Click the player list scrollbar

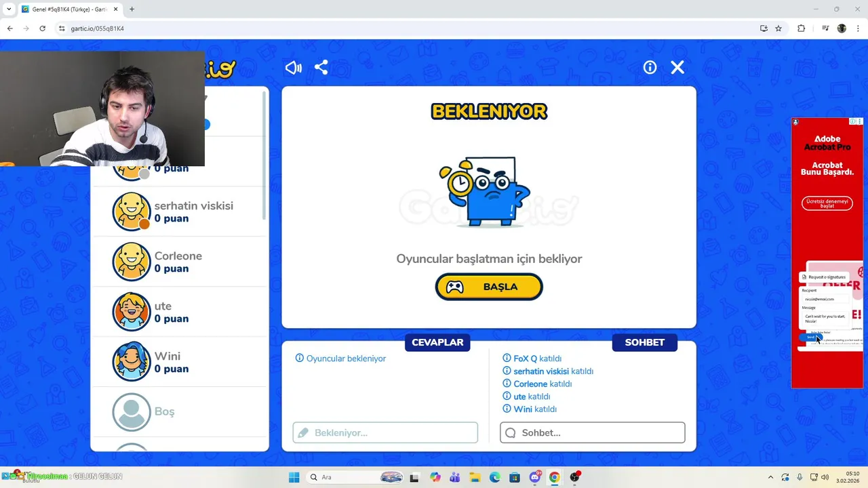[x=264, y=154]
